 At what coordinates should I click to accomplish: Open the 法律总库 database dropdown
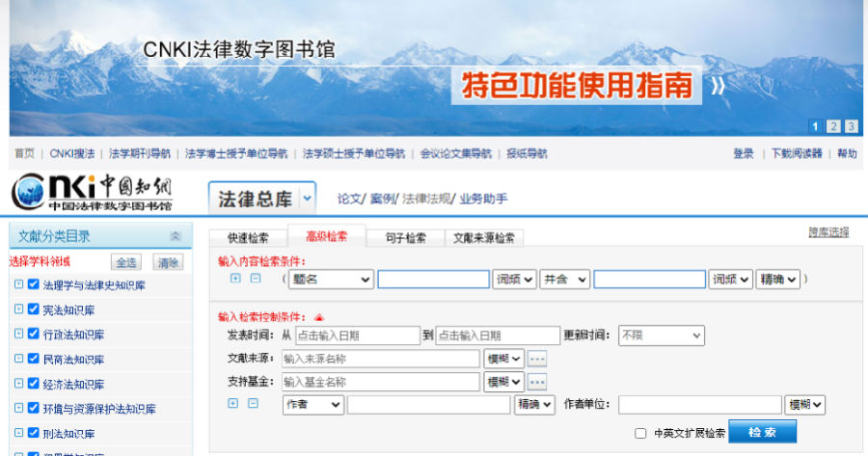[307, 199]
